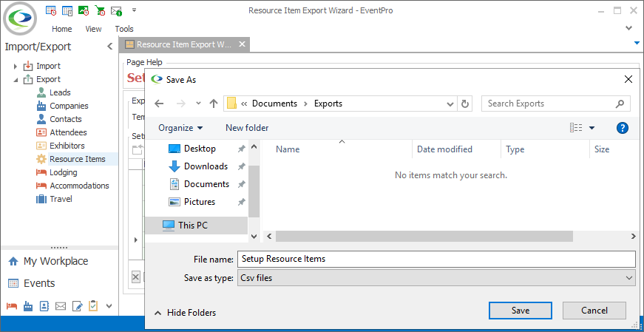Click the calendar with note quick-access icon
644x332 pixels.
(68, 10)
